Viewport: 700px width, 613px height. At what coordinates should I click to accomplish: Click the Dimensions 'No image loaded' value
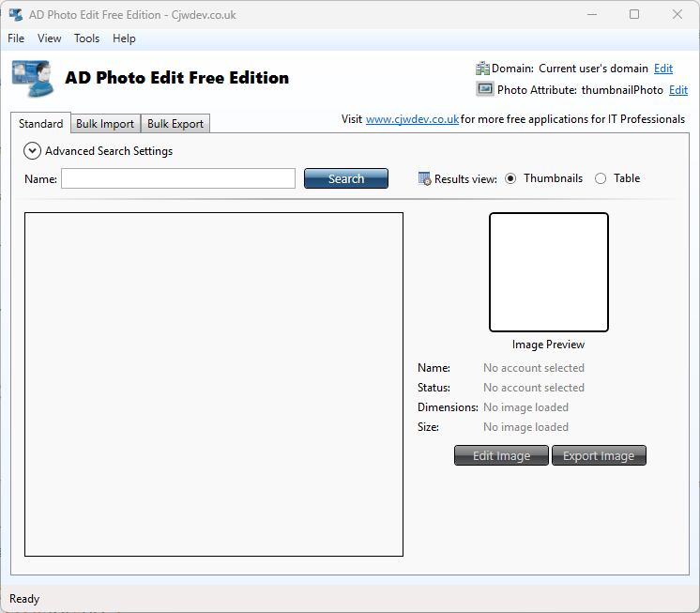tap(525, 407)
